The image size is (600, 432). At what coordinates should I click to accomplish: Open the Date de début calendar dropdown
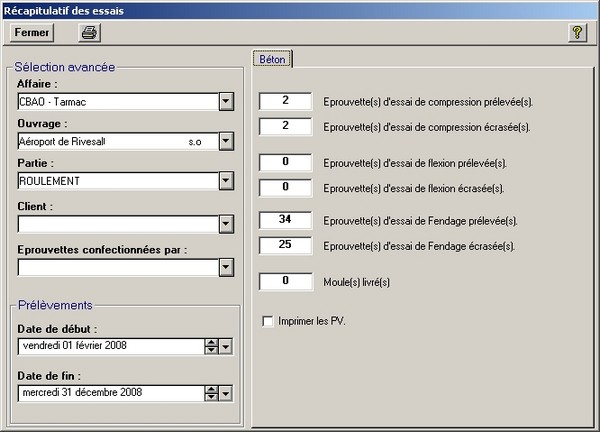click(226, 346)
